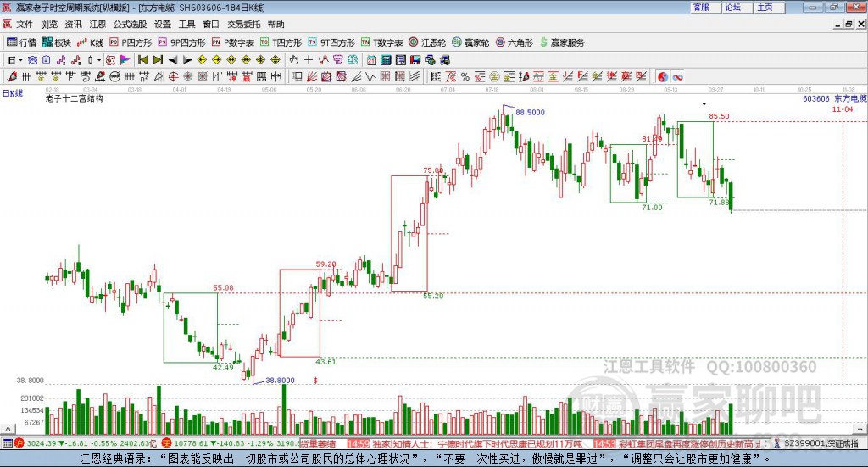The image size is (868, 467).
Task: Click the up arrow below volume scale
Action: pos(8,429)
